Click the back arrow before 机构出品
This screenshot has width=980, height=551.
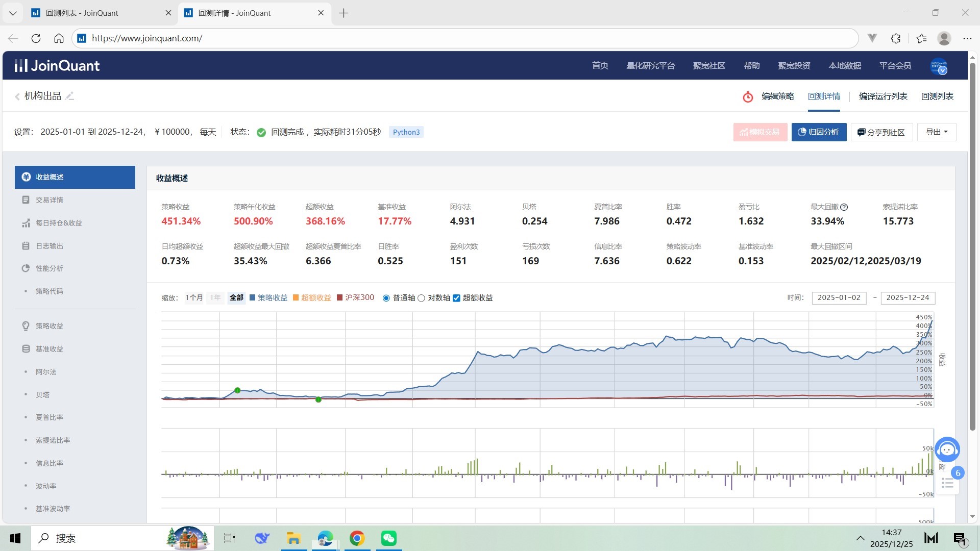point(17,96)
